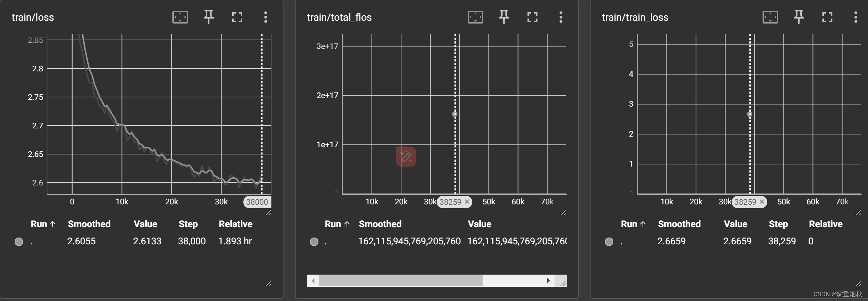Click Smoothed header in train/train_loss table
This screenshot has width=868, height=301.
click(x=679, y=224)
